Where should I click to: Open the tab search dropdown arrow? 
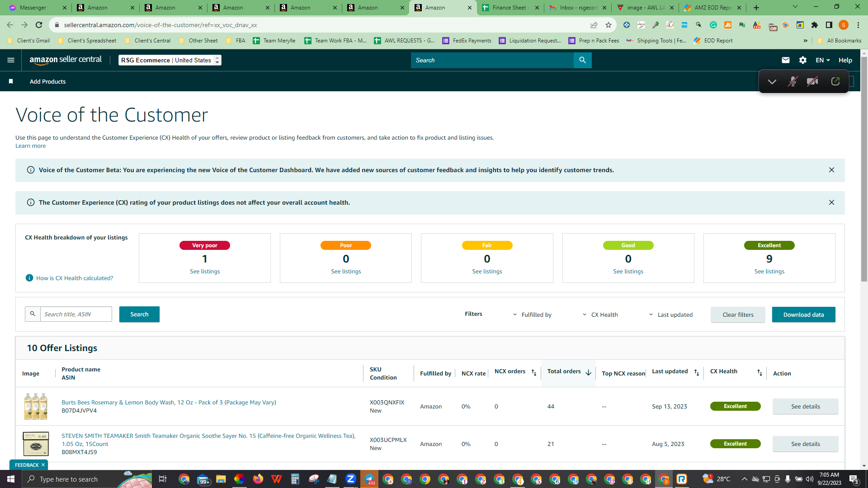[x=795, y=7]
